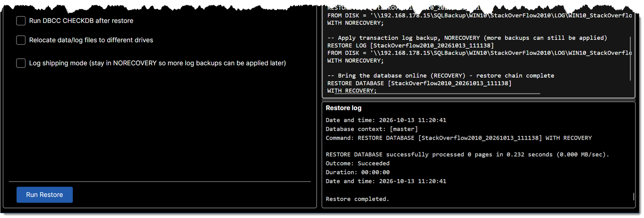The height and width of the screenshot is (218, 644).
Task: Select the 'Restore completed.' line
Action: (357, 199)
